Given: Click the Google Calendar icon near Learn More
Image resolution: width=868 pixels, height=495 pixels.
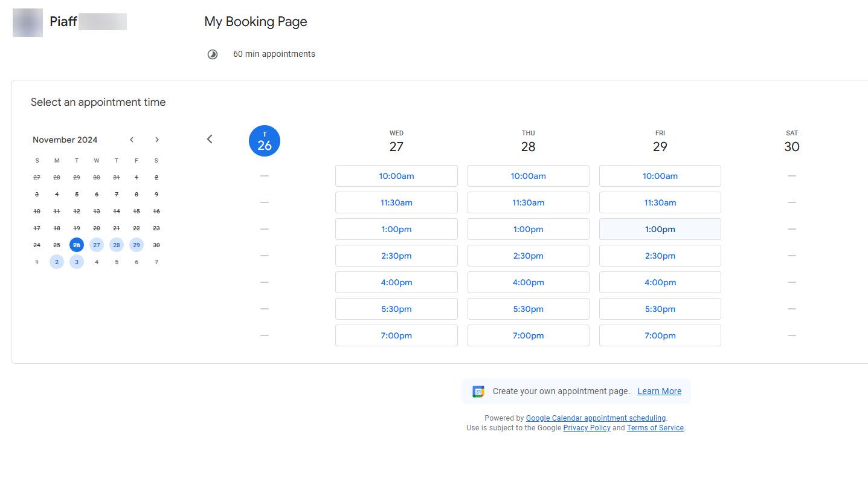Looking at the screenshot, I should (478, 391).
